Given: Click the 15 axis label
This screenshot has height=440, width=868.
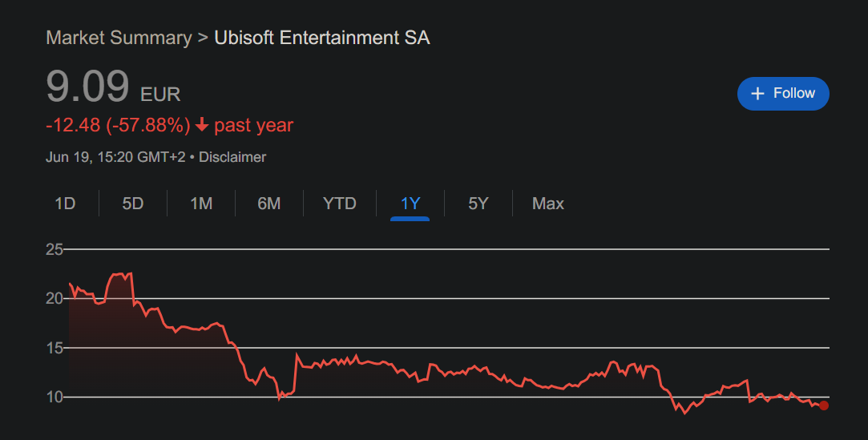Looking at the screenshot, I should tap(55, 348).
